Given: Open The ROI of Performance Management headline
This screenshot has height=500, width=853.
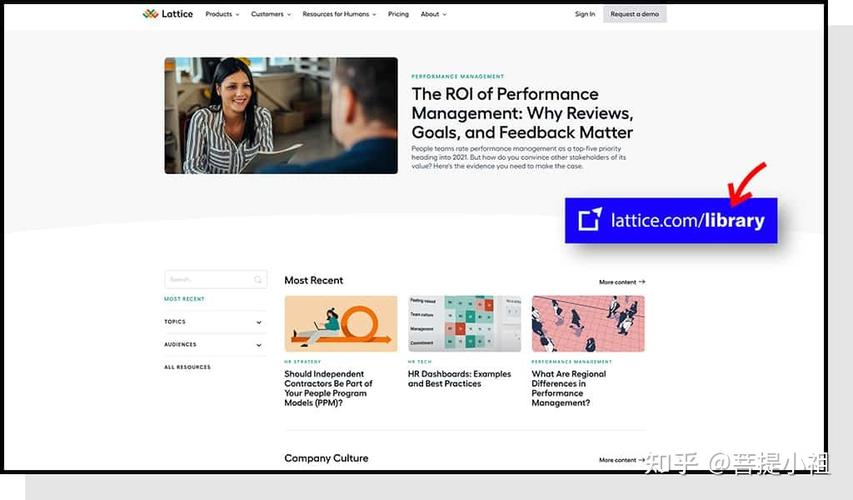Looking at the screenshot, I should coord(522,113).
